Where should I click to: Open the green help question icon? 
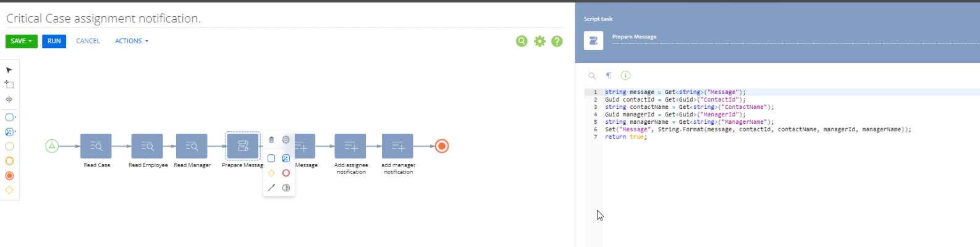pos(557,41)
